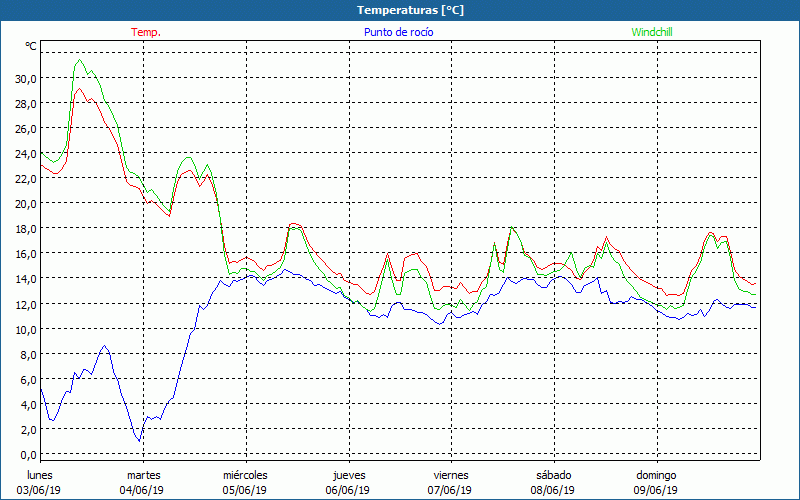Click the 08/06/19 date label
The width and height of the screenshot is (800, 500).
pyautogui.click(x=553, y=490)
